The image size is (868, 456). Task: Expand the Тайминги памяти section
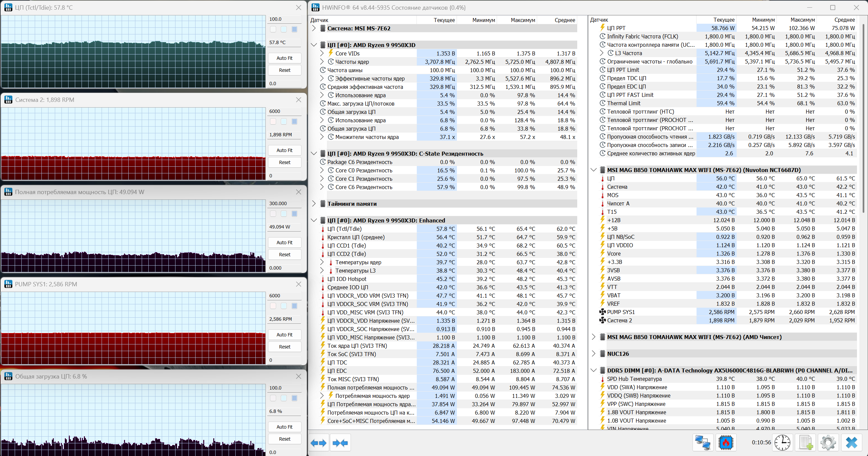pos(314,204)
